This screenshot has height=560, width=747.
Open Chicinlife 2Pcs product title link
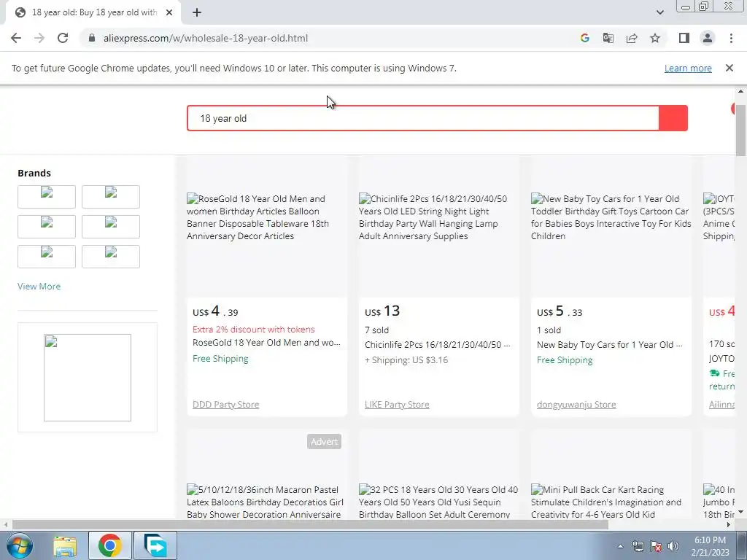coord(438,345)
